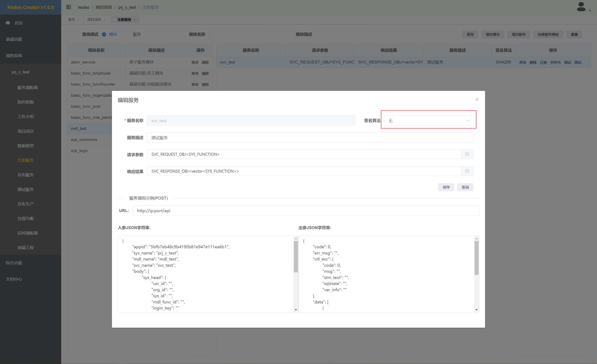Close the 编辑服务 dialog with X
This screenshot has height=364, width=597.
(477, 99)
